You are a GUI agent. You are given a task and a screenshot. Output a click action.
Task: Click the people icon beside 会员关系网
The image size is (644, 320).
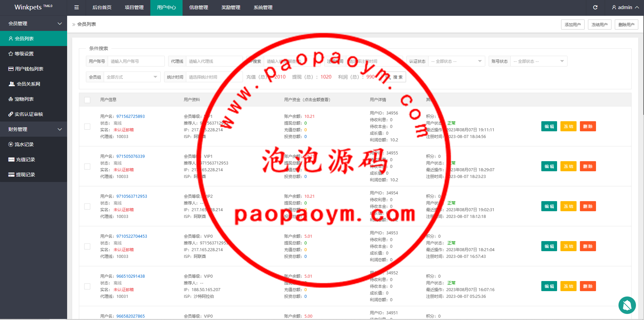(x=12, y=84)
